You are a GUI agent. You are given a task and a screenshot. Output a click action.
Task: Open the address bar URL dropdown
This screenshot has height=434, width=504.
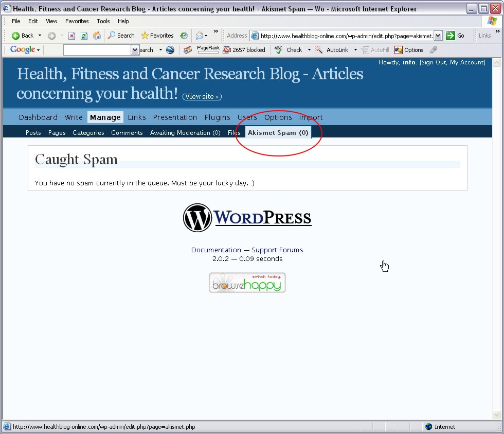tap(438, 36)
